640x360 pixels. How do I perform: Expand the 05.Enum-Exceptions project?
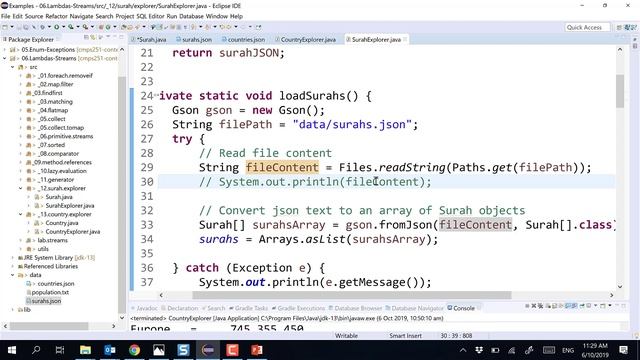click(x=5, y=49)
